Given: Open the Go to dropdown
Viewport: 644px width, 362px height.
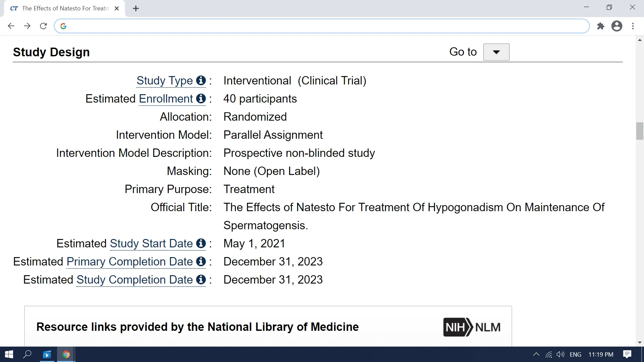Looking at the screenshot, I should (496, 52).
